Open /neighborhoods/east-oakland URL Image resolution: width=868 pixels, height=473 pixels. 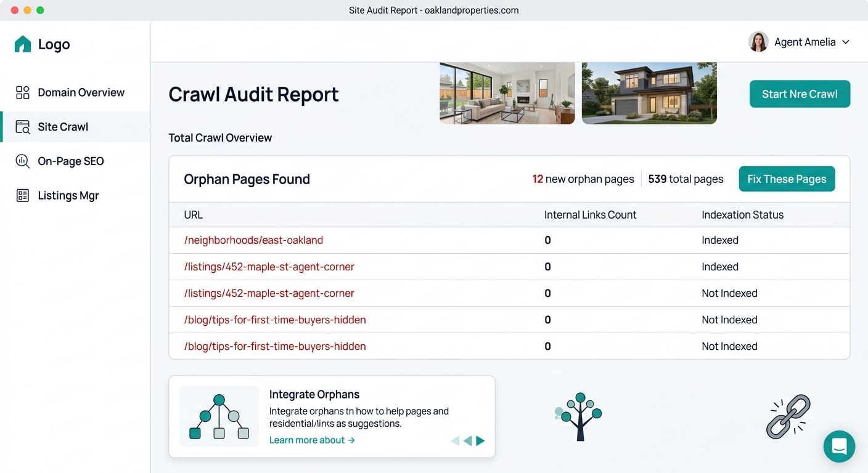click(x=253, y=240)
